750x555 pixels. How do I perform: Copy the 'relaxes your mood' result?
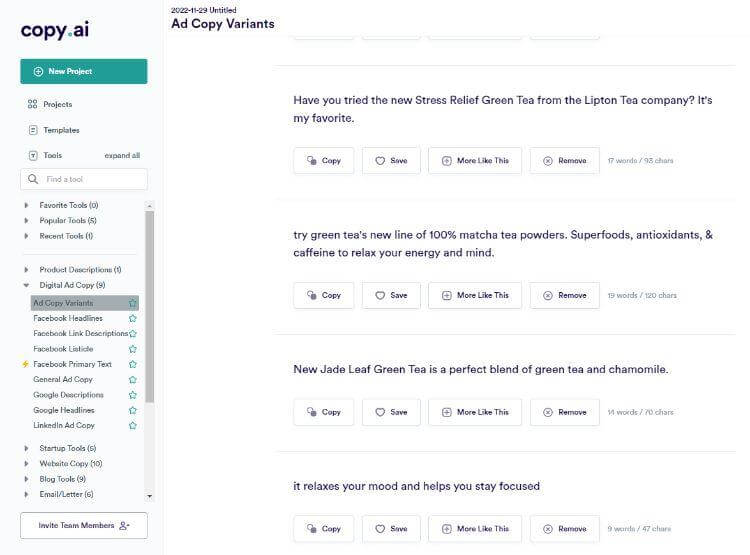click(x=324, y=529)
